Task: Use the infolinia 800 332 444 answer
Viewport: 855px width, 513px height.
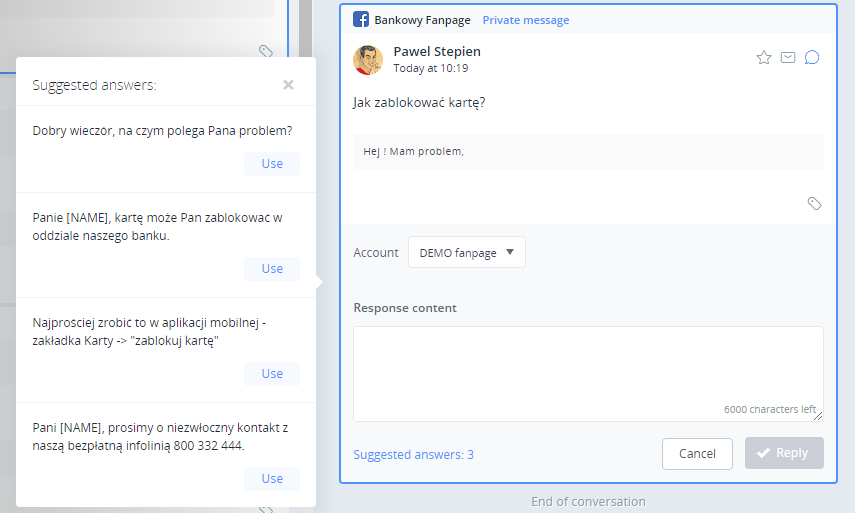Action: point(272,479)
